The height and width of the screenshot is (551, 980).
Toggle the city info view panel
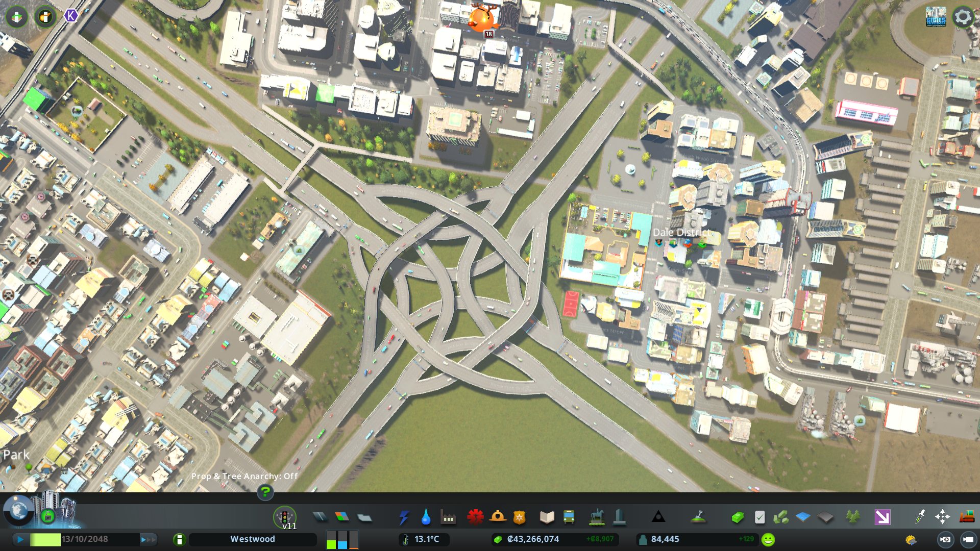(179, 539)
